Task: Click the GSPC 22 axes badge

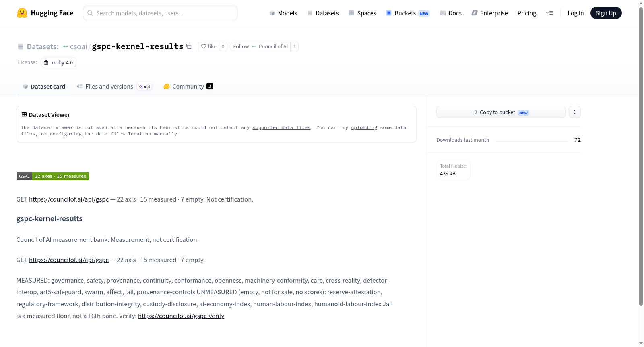Action: (53, 176)
